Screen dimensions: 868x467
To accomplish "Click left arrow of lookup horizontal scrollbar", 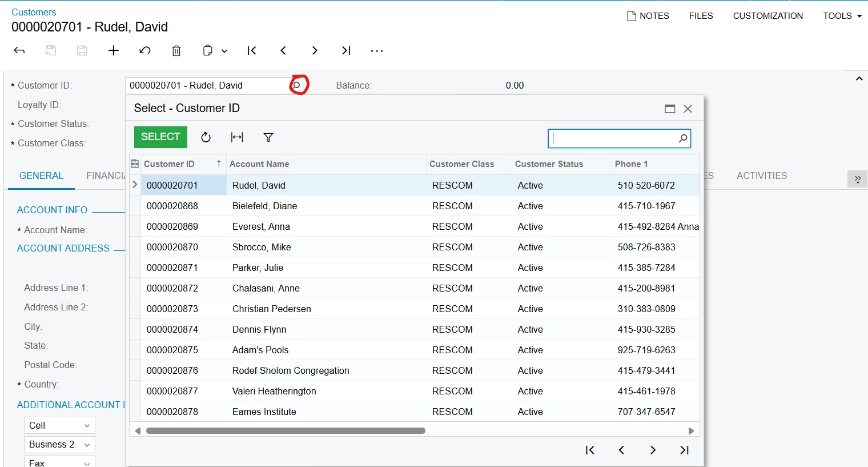I will point(138,431).
